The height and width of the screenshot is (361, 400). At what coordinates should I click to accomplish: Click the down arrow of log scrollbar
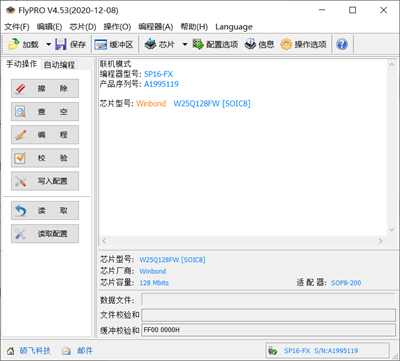click(x=392, y=230)
